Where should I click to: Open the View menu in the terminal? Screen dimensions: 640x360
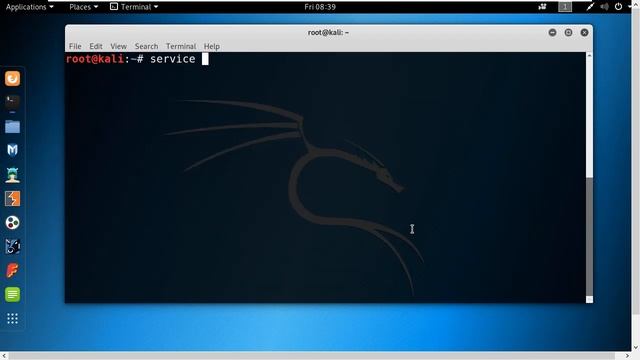pyautogui.click(x=118, y=46)
